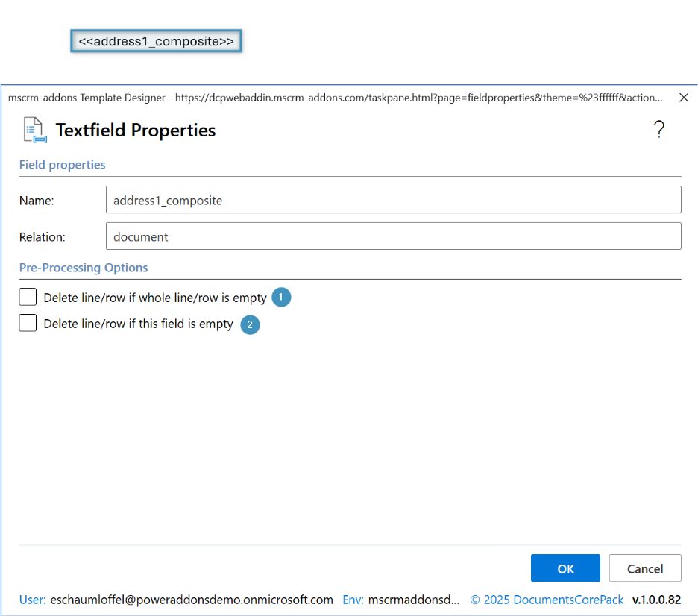Click the user email eschaumloffel address
698x616 pixels.
pyautogui.click(x=191, y=600)
